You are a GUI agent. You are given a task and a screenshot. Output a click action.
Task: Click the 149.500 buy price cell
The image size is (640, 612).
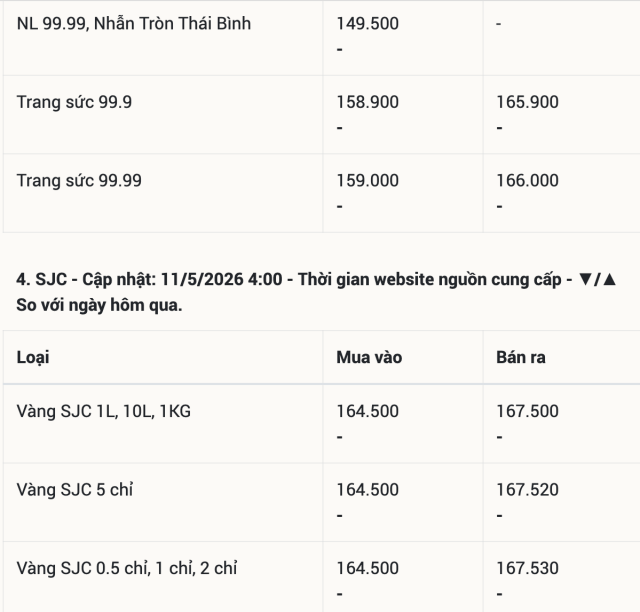(x=367, y=24)
